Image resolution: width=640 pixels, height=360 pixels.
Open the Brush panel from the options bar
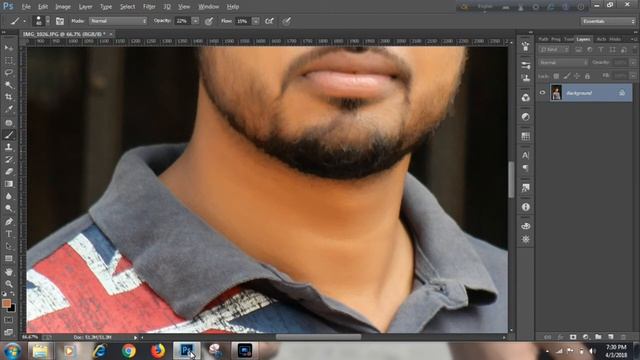click(60, 21)
